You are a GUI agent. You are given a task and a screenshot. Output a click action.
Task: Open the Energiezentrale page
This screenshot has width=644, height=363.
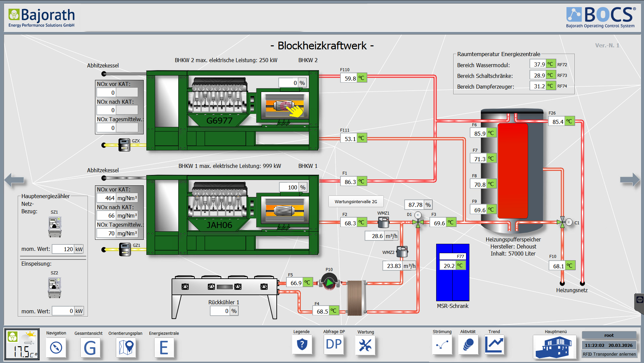[x=164, y=347]
